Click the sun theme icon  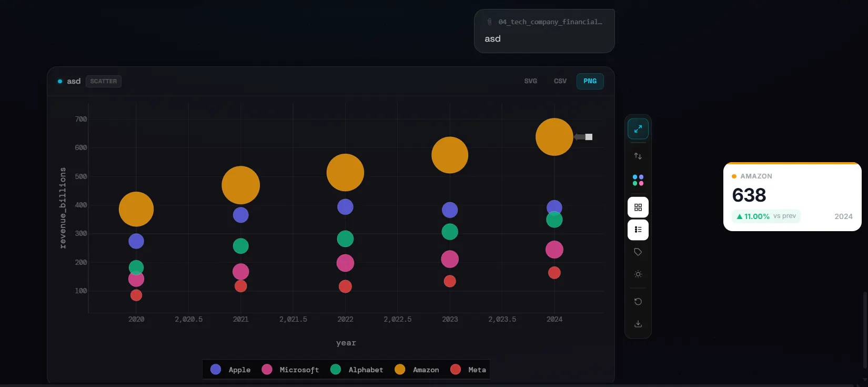click(x=638, y=274)
